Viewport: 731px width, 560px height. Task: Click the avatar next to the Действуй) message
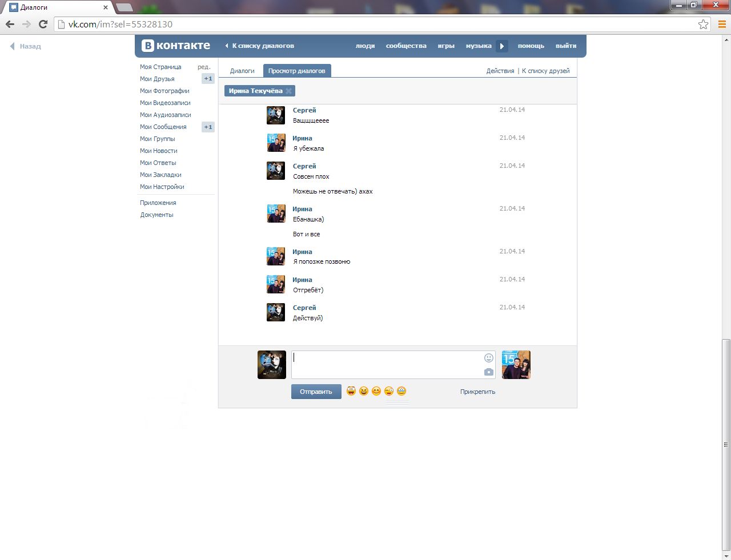click(x=276, y=312)
